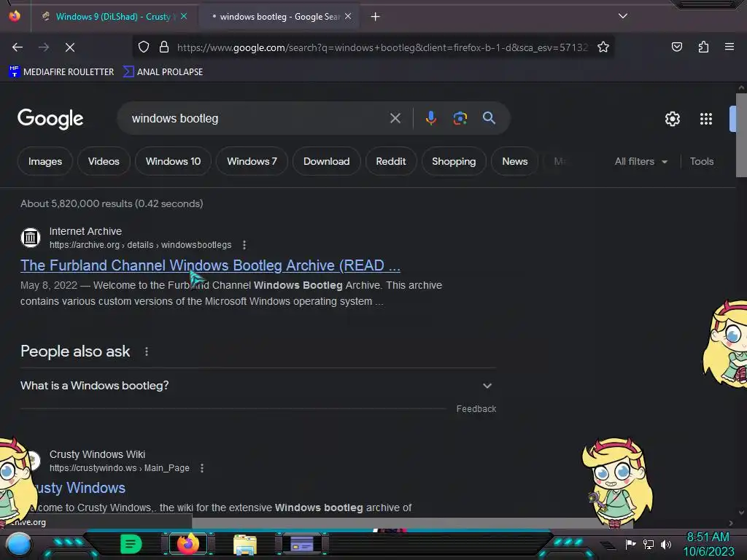747x560 pixels.
Task: Open the Firefox hamburger application menu
Action: [x=729, y=47]
